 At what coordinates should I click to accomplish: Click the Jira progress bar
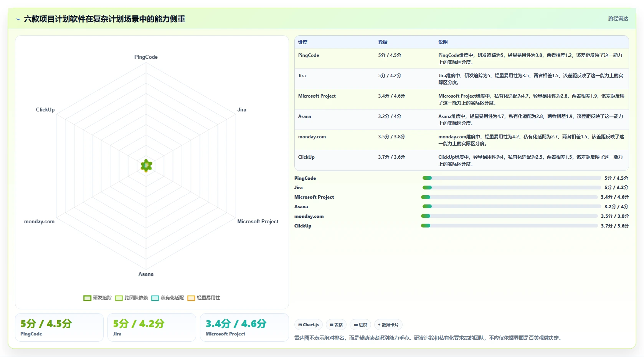coord(512,188)
